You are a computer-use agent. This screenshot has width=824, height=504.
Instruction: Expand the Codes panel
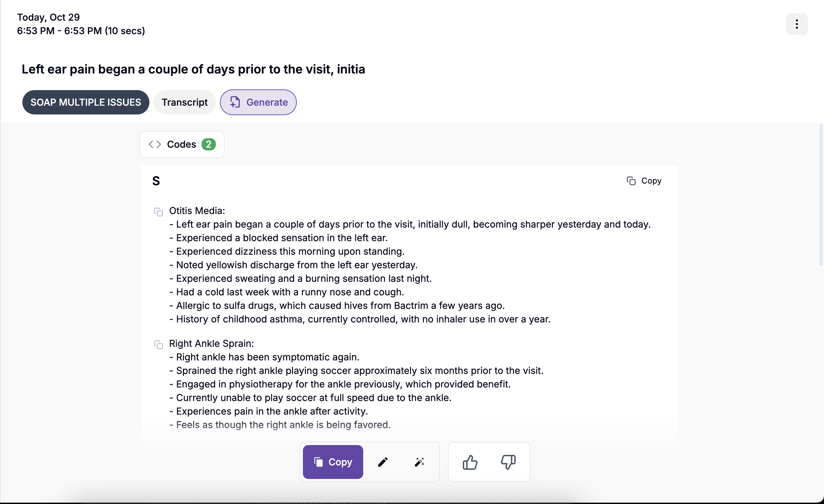[182, 144]
